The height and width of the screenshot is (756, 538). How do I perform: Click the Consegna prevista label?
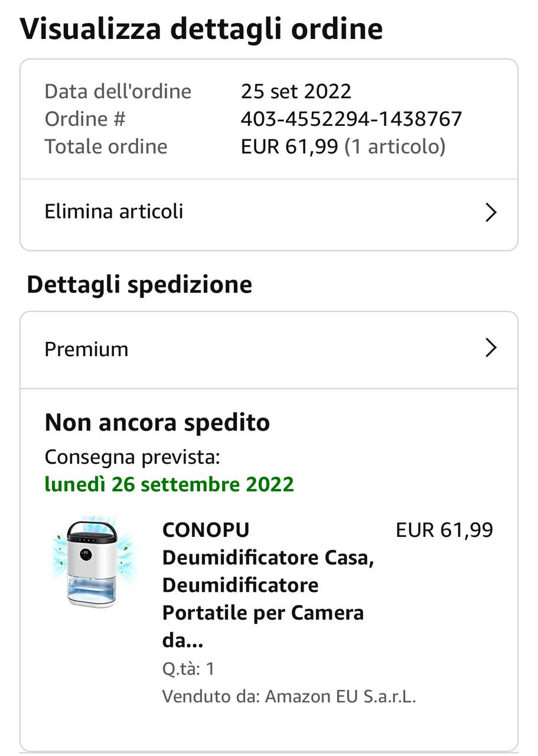click(132, 457)
